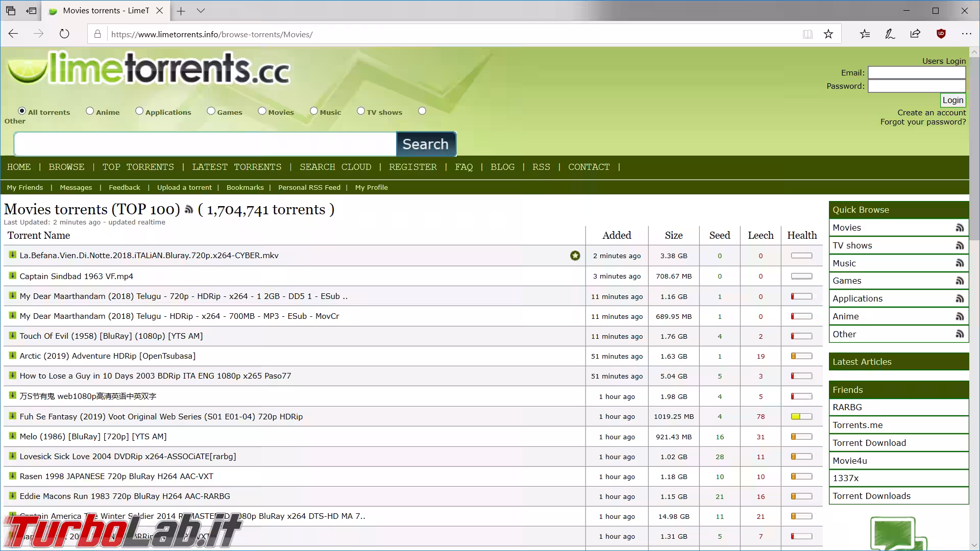The height and width of the screenshot is (551, 980).
Task: Reload the page with refresh icon
Action: pos(64,34)
